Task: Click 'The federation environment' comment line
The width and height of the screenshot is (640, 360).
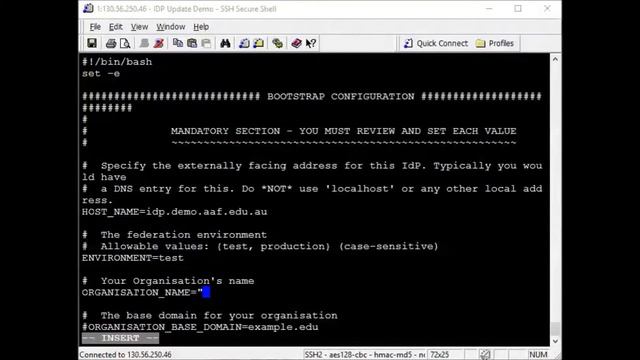Action: [x=174, y=235]
